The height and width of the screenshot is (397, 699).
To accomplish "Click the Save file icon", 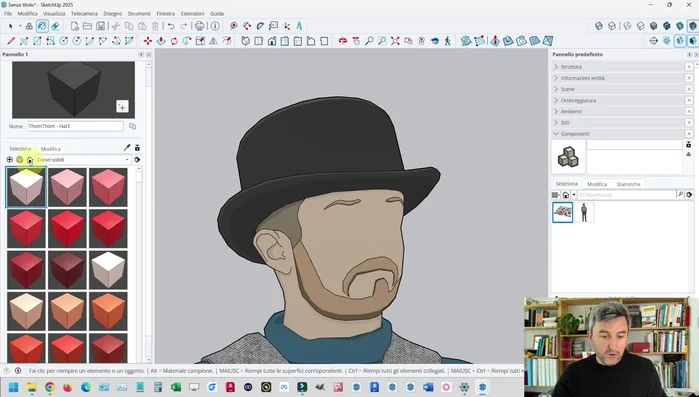I will [x=101, y=26].
